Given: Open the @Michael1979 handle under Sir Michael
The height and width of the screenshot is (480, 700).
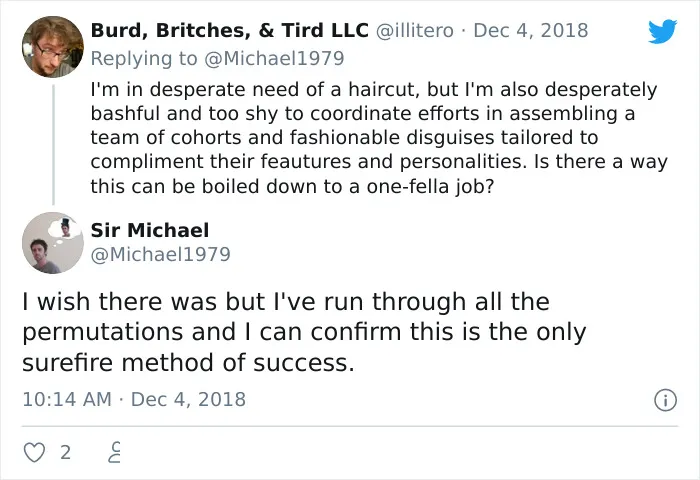Looking at the screenshot, I should coord(160,255).
